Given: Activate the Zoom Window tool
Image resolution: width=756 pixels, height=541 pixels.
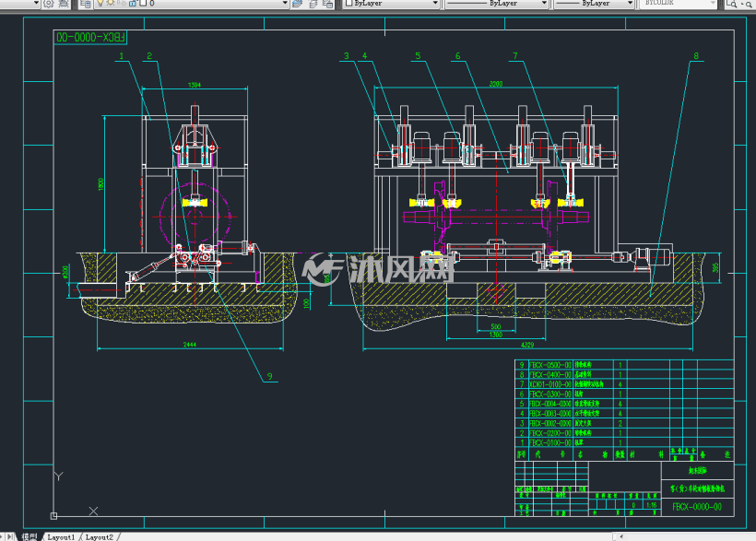Looking at the screenshot, I should click(x=731, y=4).
